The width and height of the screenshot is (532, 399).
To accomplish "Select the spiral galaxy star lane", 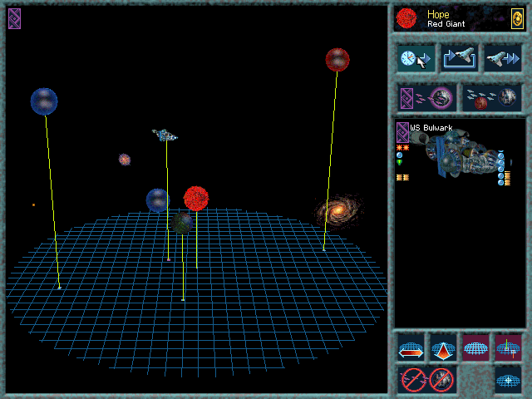I will click(338, 211).
